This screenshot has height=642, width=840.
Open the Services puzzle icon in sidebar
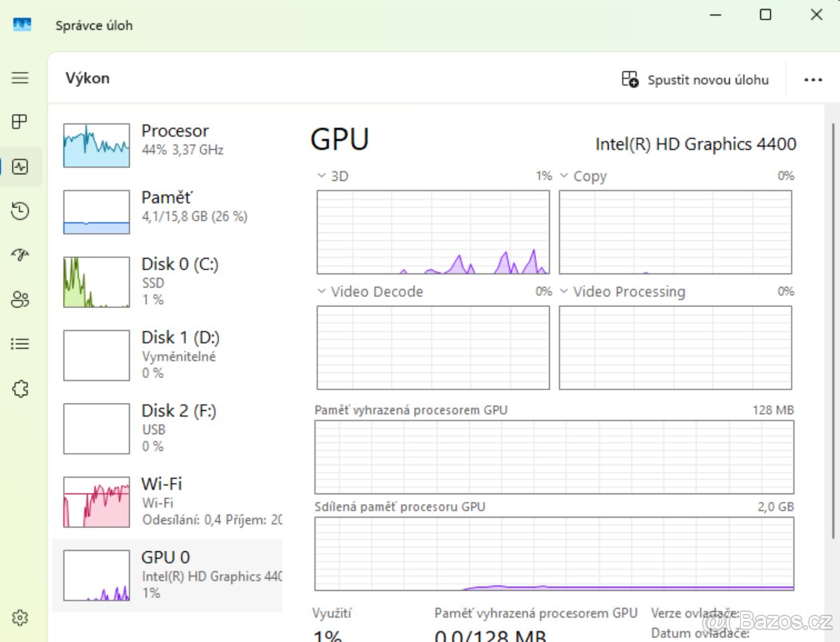point(20,389)
